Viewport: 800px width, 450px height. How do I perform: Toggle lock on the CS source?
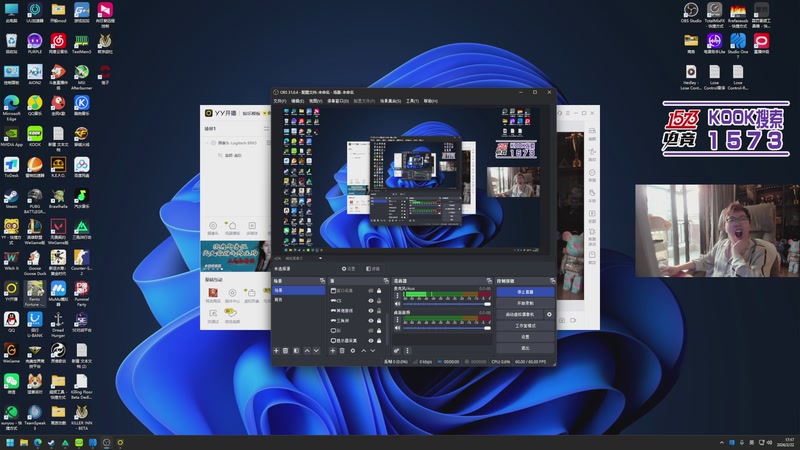pyautogui.click(x=379, y=301)
